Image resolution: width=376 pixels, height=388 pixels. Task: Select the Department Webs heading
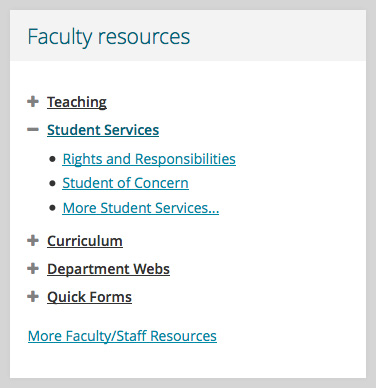tap(108, 269)
